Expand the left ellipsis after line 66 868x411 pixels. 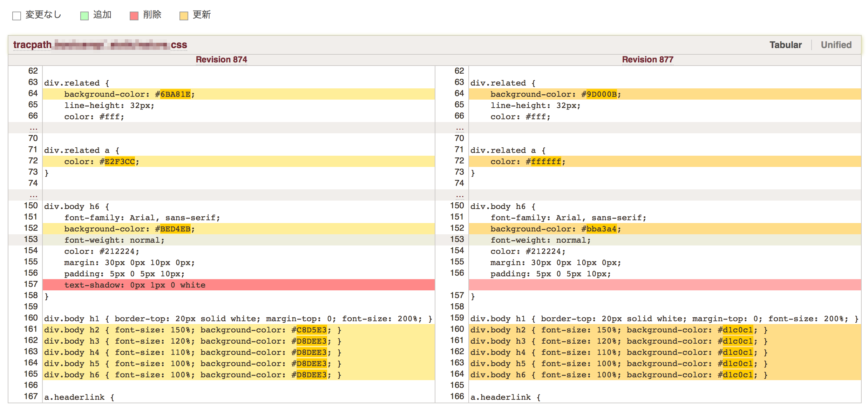(33, 128)
